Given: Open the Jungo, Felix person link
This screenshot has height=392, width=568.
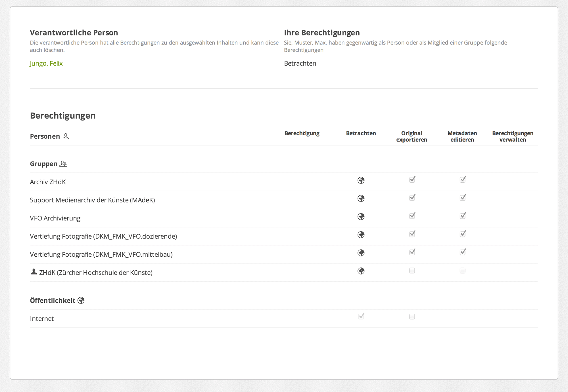Looking at the screenshot, I should click(x=46, y=63).
